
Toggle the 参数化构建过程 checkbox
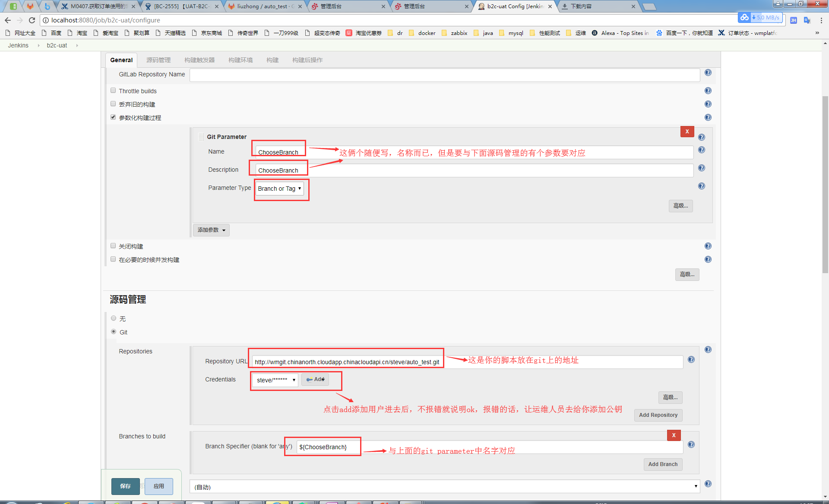click(x=114, y=118)
